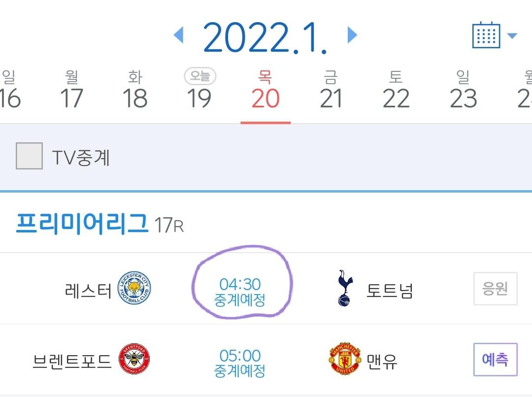This screenshot has width=532, height=397.
Task: Click the 2022.1. month heading
Action: [265, 36]
